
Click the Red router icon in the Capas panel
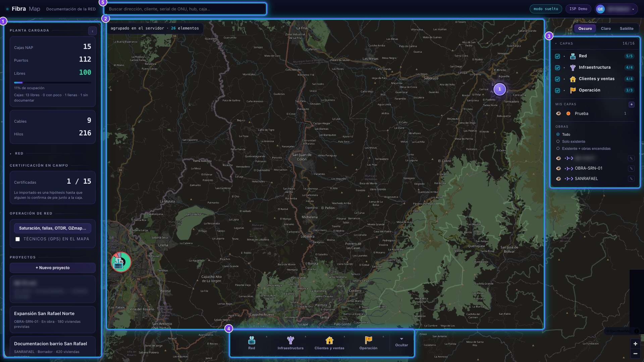pyautogui.click(x=573, y=56)
